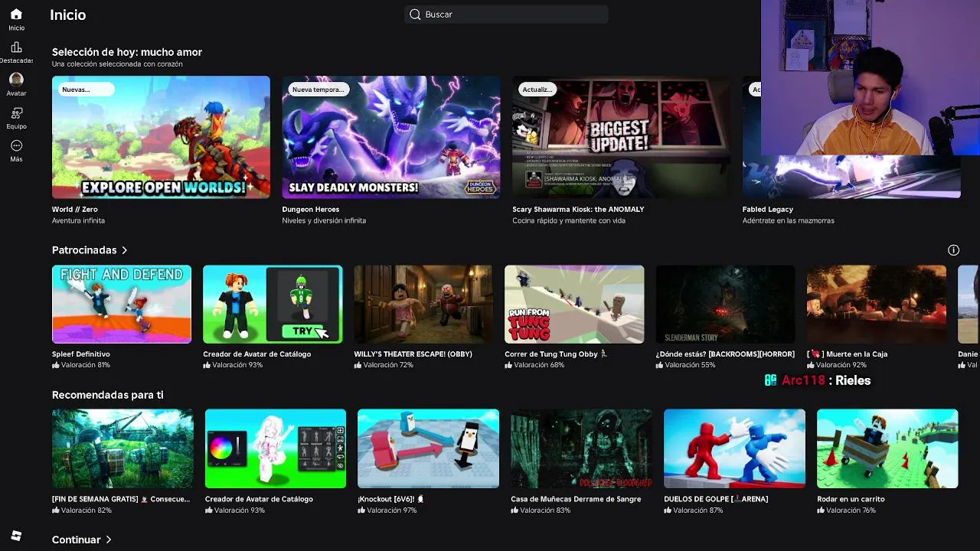Open the Destacadas charts icon in sidebar

[16, 47]
